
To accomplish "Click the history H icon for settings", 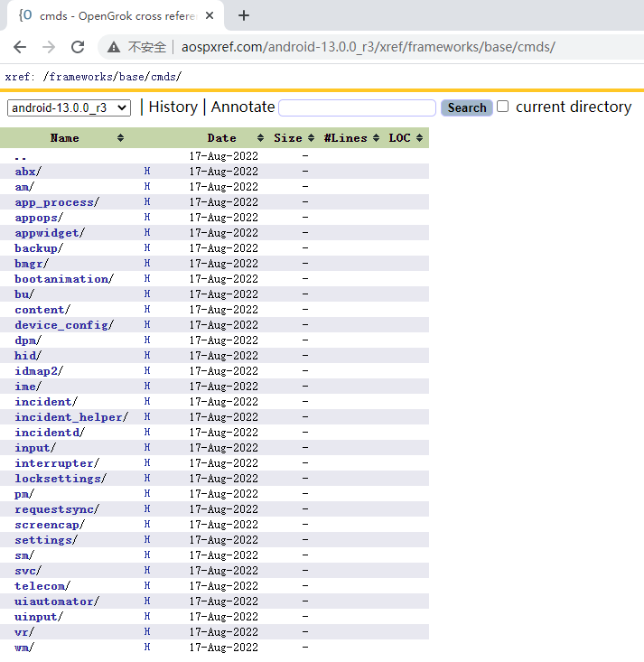I will 147,539.
